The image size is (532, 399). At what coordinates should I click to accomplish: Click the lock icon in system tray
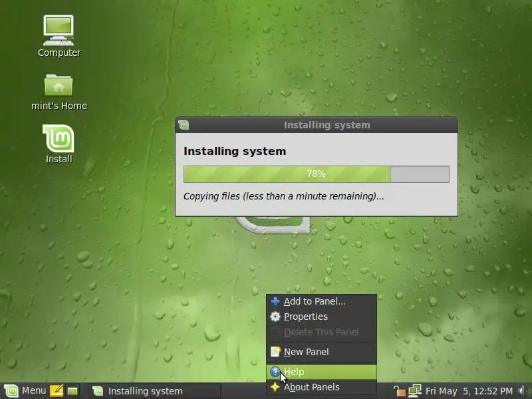pyautogui.click(x=399, y=391)
